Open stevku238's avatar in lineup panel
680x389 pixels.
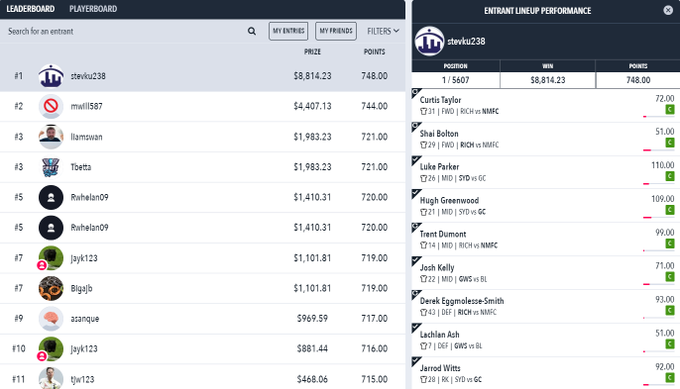click(429, 41)
